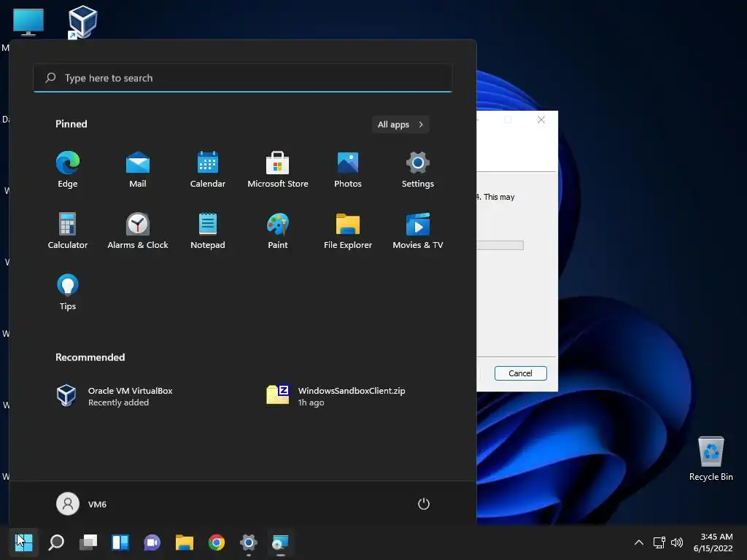Open Task View on taskbar
This screenshot has width=747, height=560.
coord(88,542)
